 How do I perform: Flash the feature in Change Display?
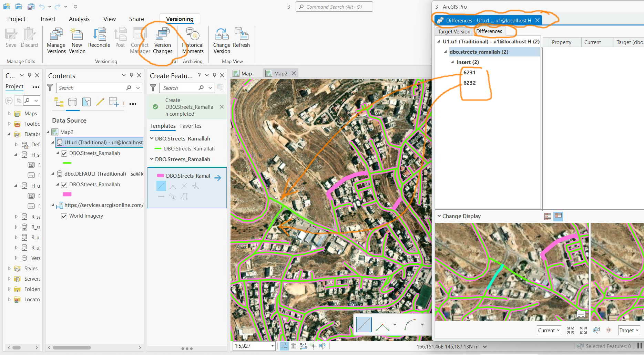pyautogui.click(x=609, y=330)
